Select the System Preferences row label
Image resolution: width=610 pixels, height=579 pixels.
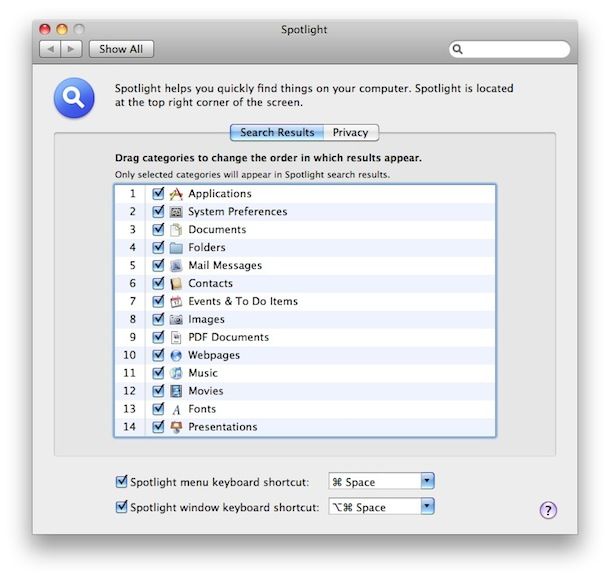tap(238, 212)
